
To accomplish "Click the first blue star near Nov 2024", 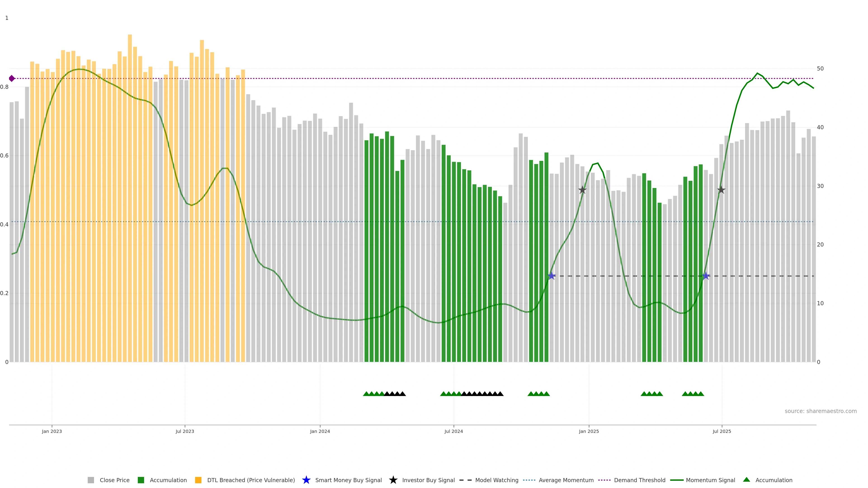I will click(551, 276).
